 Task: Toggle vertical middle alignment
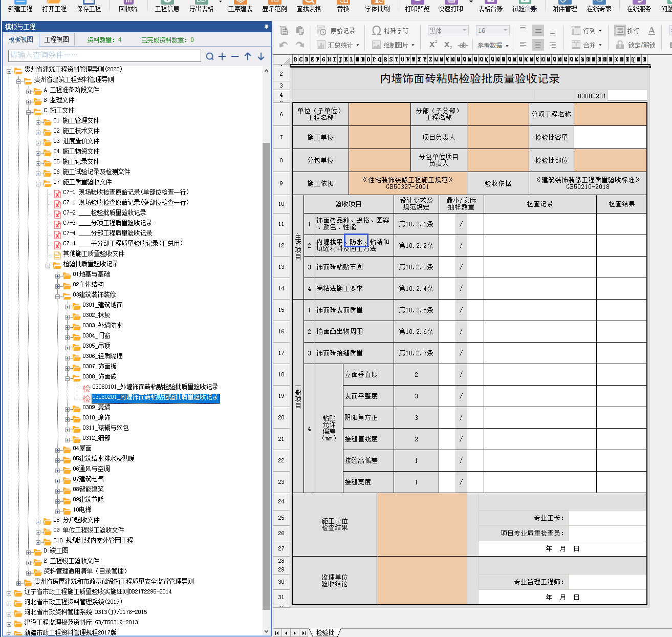coord(538,31)
